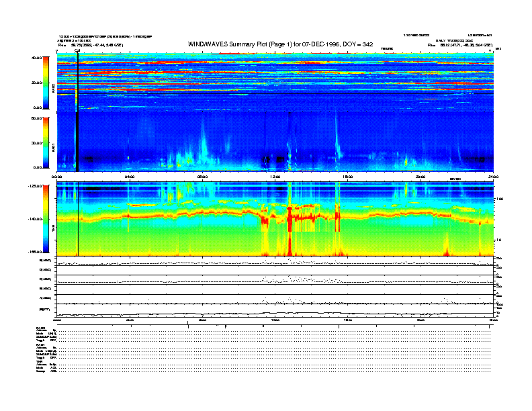Click the rotated RAD1 axis label

(x=53, y=147)
